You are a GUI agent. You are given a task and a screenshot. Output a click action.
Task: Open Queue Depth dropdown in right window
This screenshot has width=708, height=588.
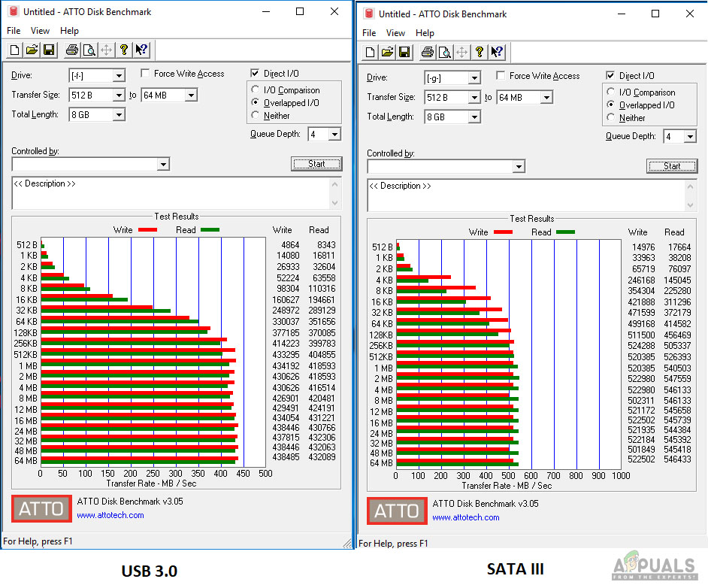point(690,136)
